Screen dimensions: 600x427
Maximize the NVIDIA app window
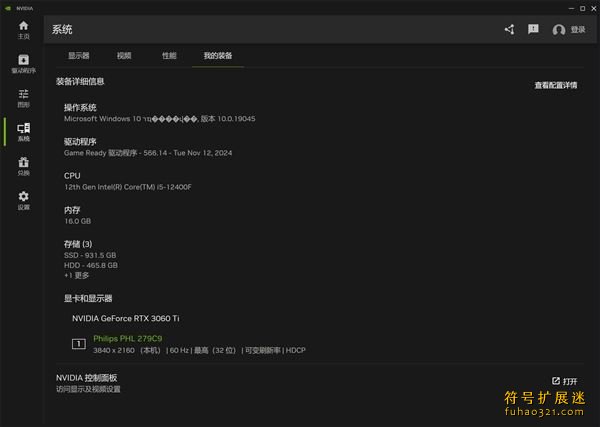pos(582,8)
